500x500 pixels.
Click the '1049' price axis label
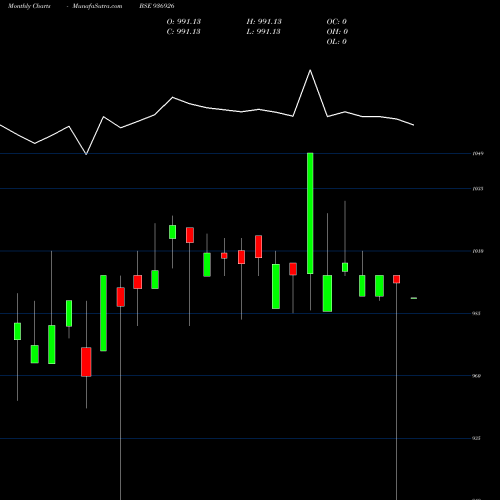[x=478, y=153]
